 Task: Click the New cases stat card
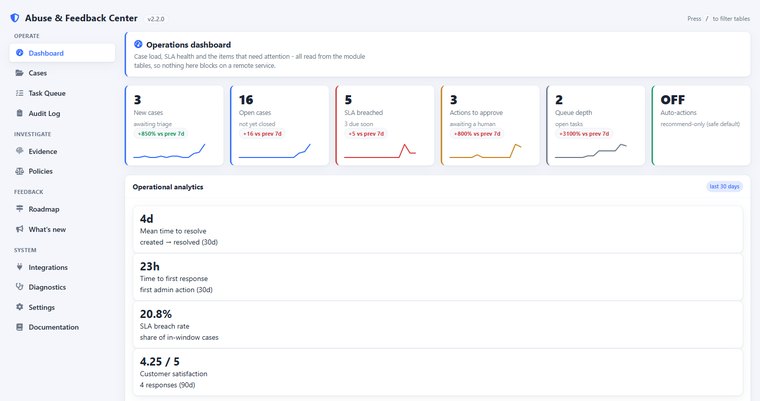pos(174,126)
